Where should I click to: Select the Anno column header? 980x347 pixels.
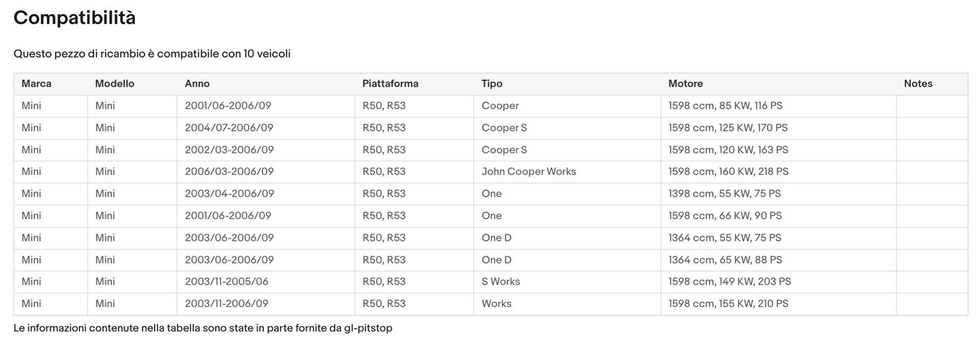197,84
